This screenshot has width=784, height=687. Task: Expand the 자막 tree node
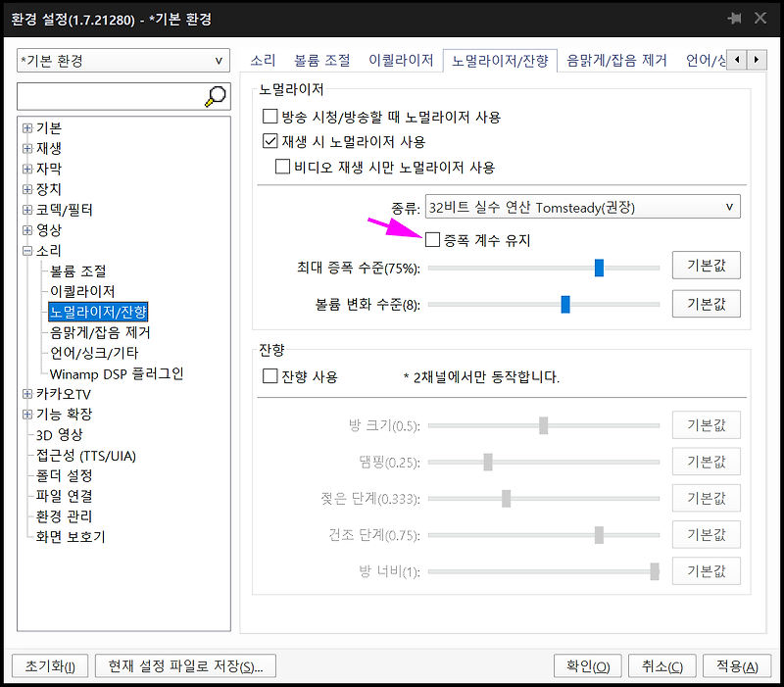click(x=27, y=169)
